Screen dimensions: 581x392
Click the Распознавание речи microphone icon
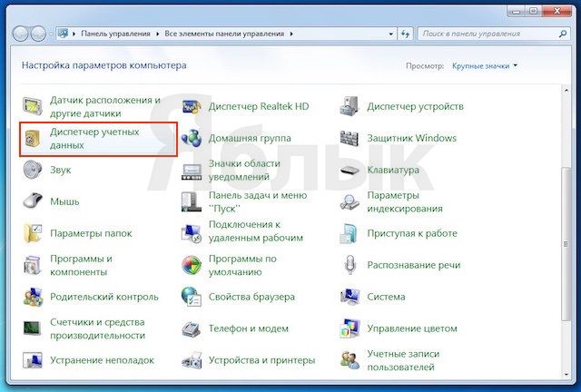click(x=350, y=265)
